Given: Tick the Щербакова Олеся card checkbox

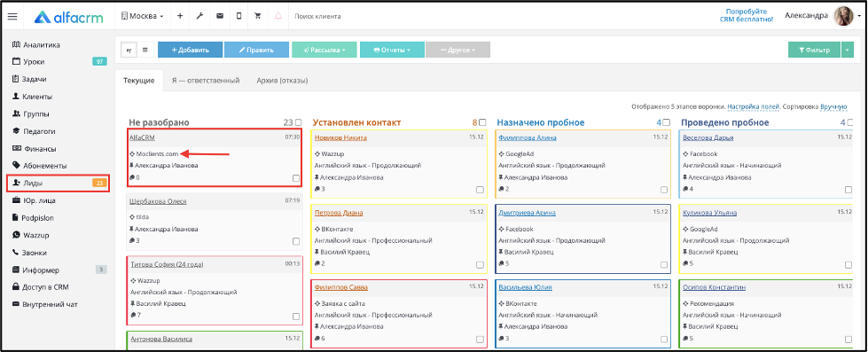Looking at the screenshot, I should point(296,241).
